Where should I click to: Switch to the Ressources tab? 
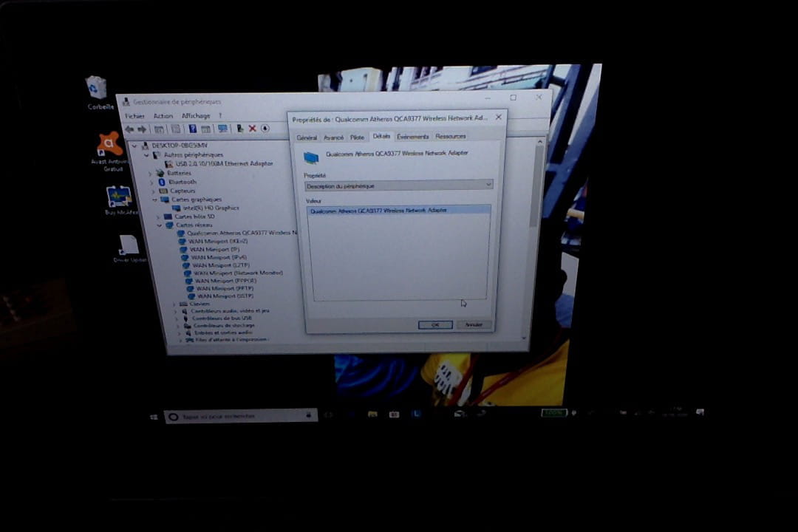451,137
